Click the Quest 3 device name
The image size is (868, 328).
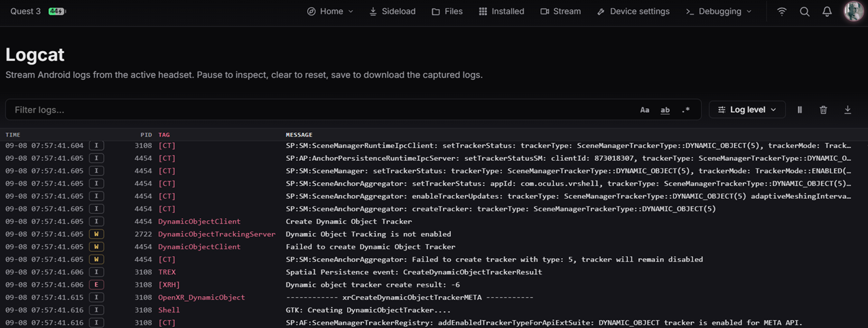click(x=25, y=12)
